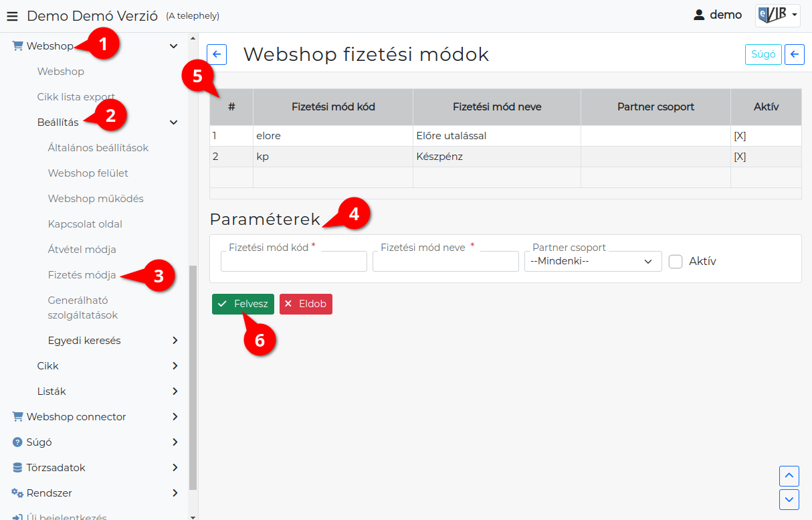812x520 pixels.
Task: Click the demo username text
Action: (726, 15)
